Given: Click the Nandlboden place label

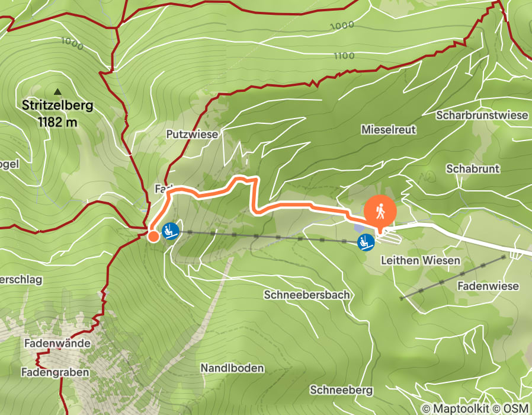Looking at the screenshot, I should [232, 368].
